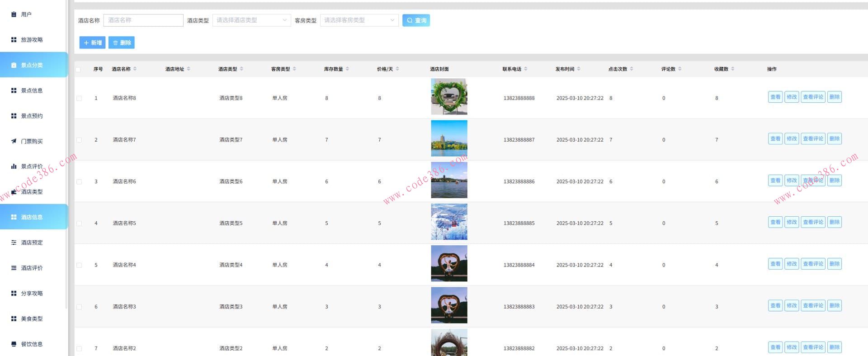Click the 查询 search button
Viewport: 868px width, 356px height.
(x=416, y=20)
